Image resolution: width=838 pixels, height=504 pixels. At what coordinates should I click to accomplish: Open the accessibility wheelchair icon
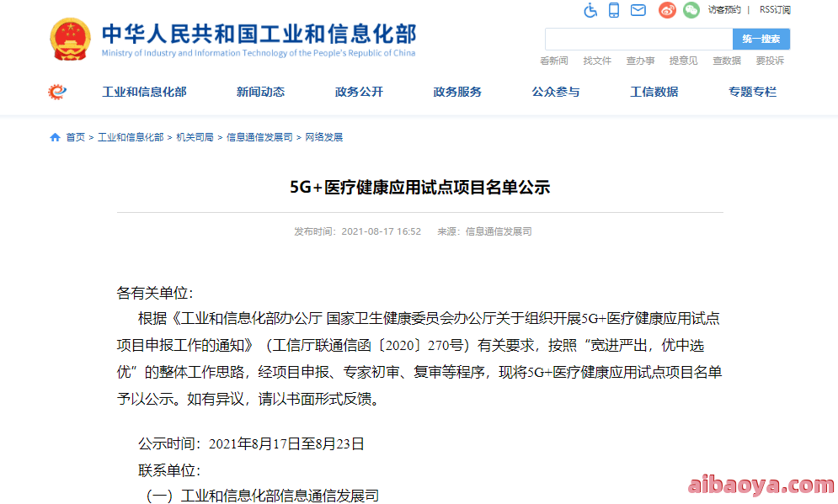[x=590, y=10]
